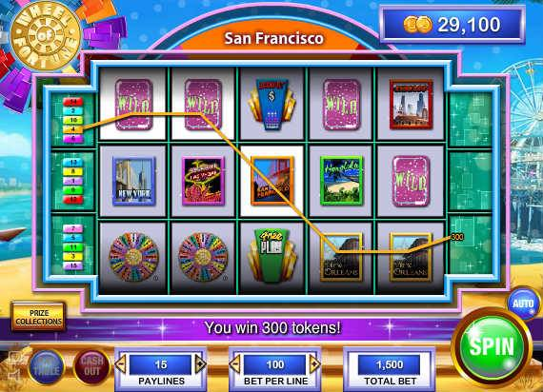Click the green SPIN button
Viewport: 543px width, 392px height.
click(492, 346)
